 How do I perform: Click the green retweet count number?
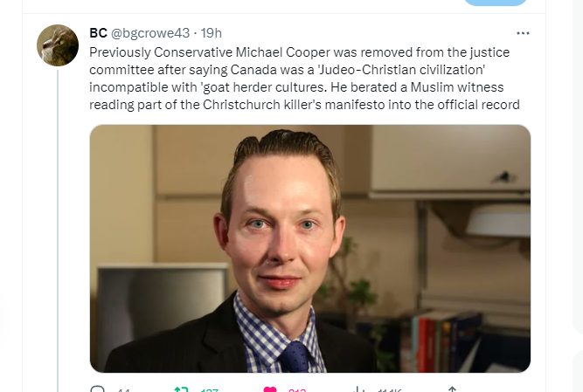point(209,390)
